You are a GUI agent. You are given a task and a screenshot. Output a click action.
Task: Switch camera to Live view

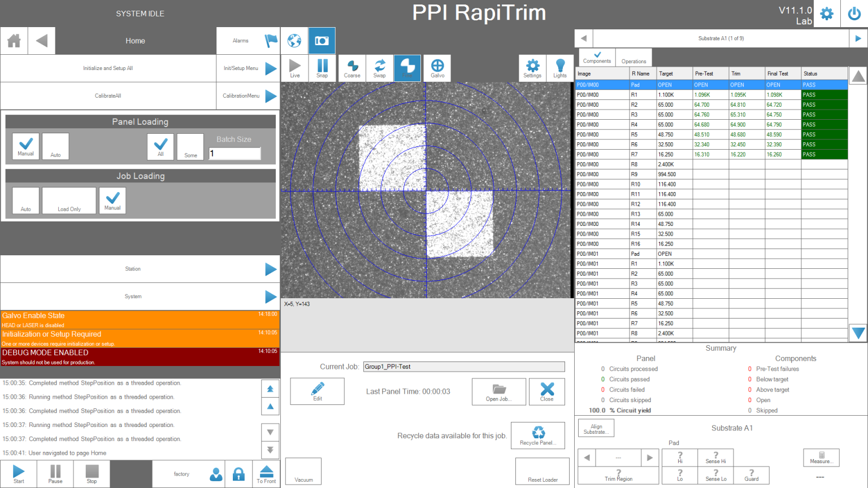[x=295, y=68]
